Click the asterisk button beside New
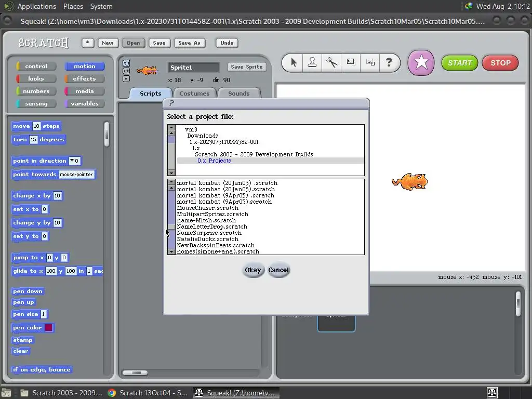532x399 pixels. pyautogui.click(x=88, y=43)
